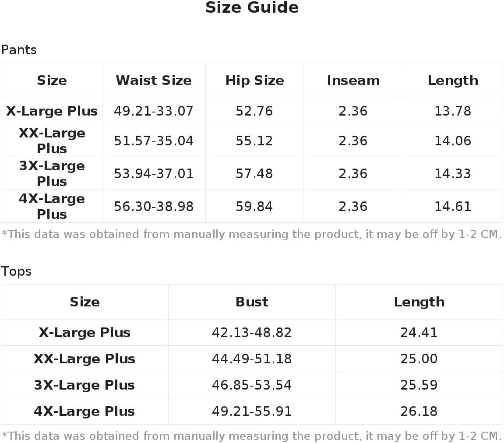504x443 pixels.
Task: Click the Bust column header
Action: tap(252, 302)
